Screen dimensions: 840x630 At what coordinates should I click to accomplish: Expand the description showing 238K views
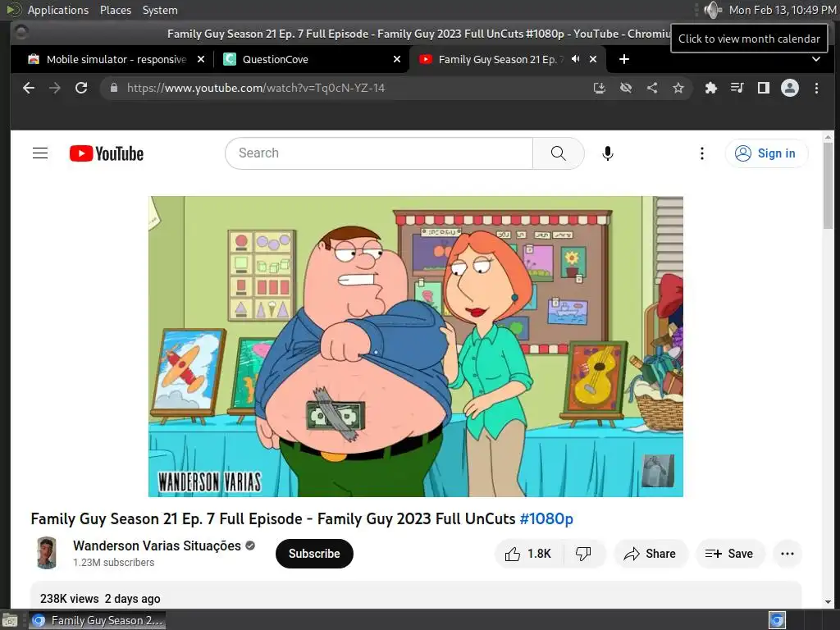(416, 596)
